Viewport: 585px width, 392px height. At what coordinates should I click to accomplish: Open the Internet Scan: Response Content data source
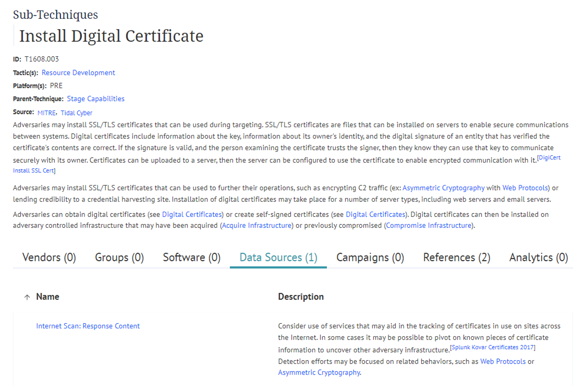88,326
